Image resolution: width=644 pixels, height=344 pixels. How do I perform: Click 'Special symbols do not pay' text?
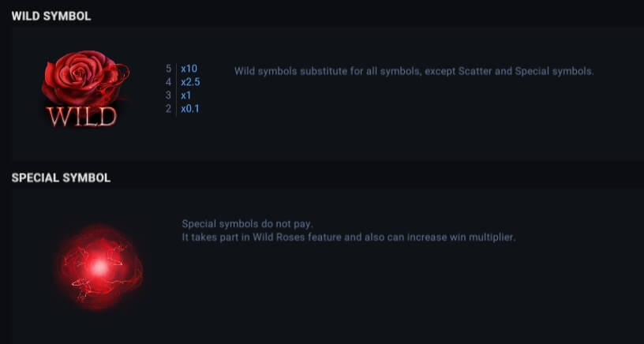247,224
